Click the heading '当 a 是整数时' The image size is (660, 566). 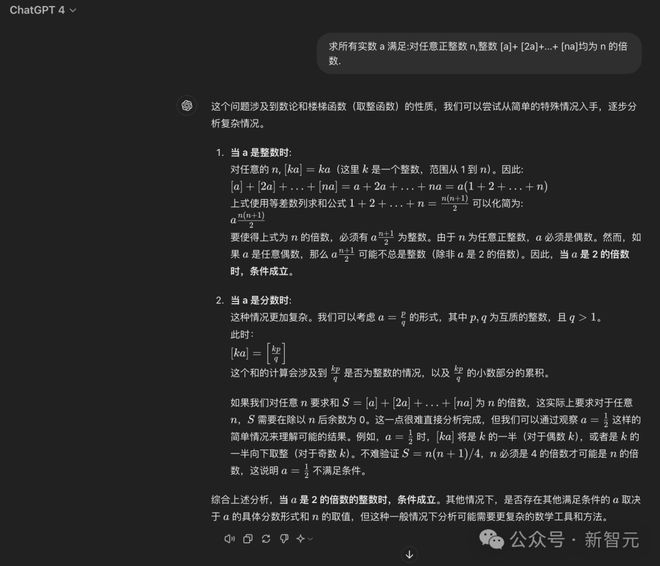click(261, 152)
